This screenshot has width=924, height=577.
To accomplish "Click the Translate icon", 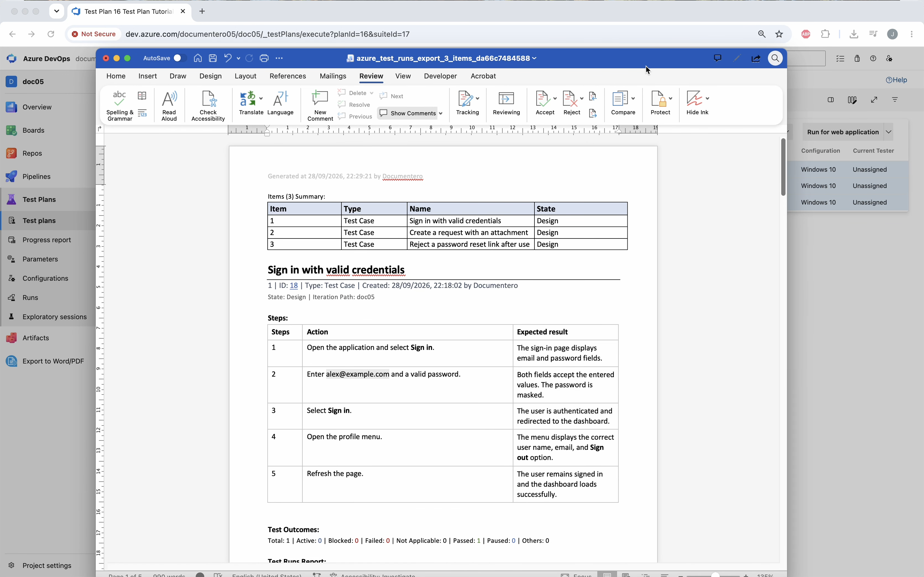I will point(248,98).
